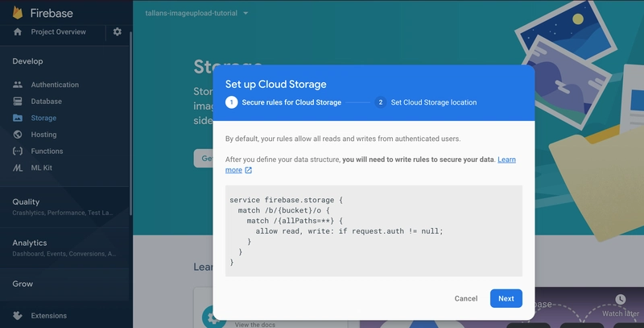
Task: Click the Database icon
Action: point(18,101)
